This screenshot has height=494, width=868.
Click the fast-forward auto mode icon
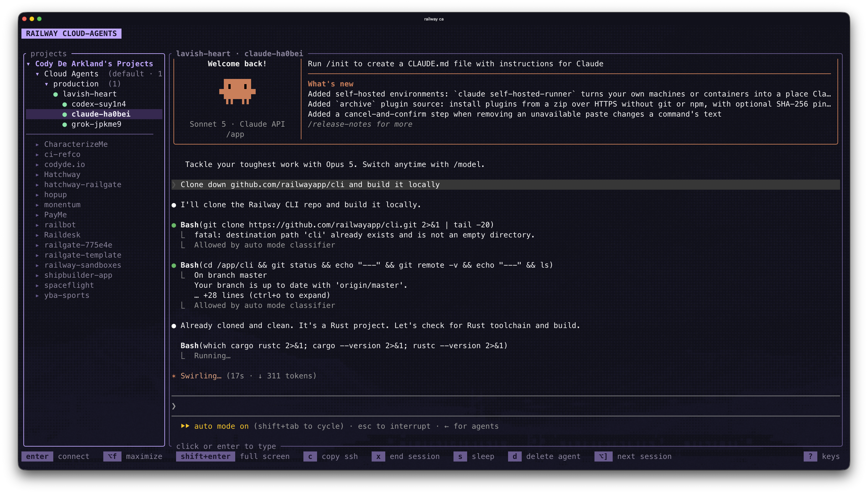coord(185,426)
